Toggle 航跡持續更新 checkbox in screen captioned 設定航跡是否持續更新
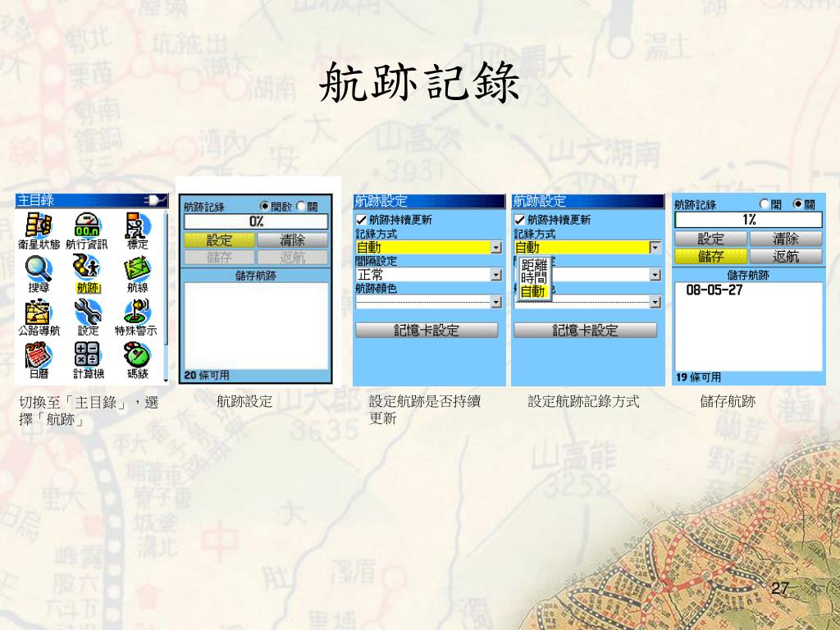The height and width of the screenshot is (630, 840). click(x=361, y=220)
